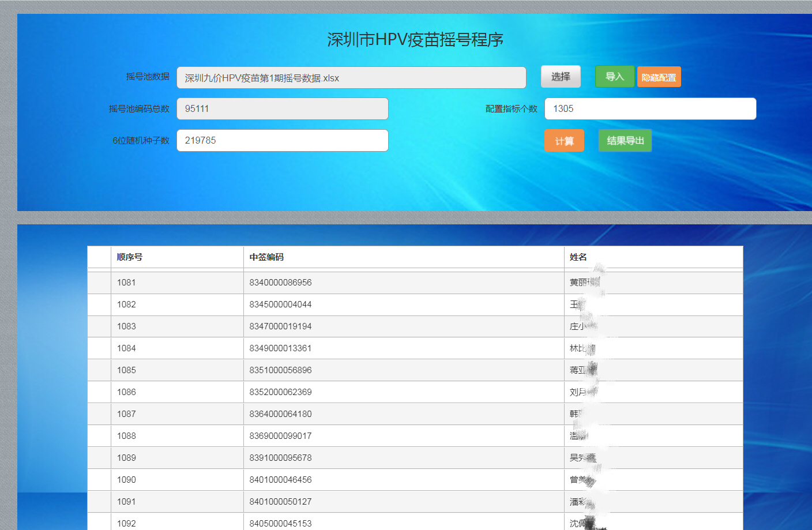Click winning code 8351000056896
The height and width of the screenshot is (530, 812).
coord(280,370)
